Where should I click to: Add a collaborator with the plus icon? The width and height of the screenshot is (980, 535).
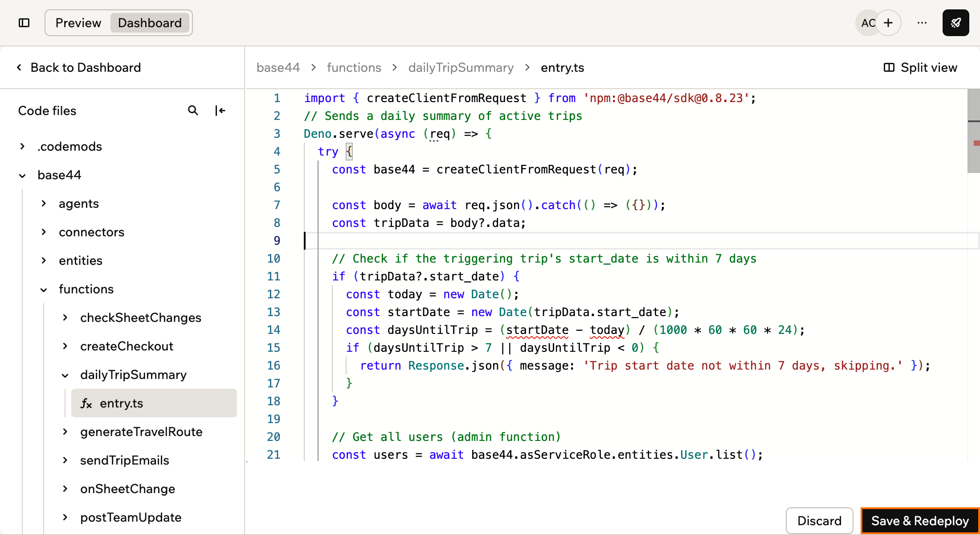pos(888,23)
